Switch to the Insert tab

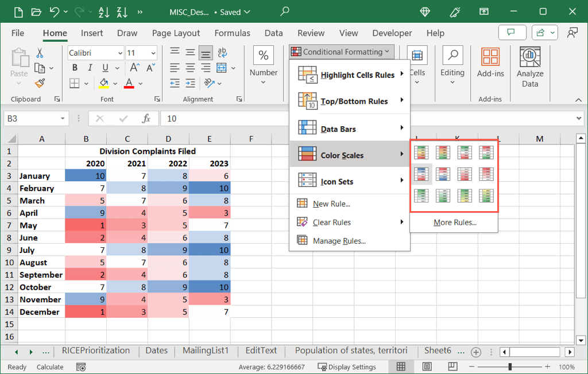(x=92, y=33)
